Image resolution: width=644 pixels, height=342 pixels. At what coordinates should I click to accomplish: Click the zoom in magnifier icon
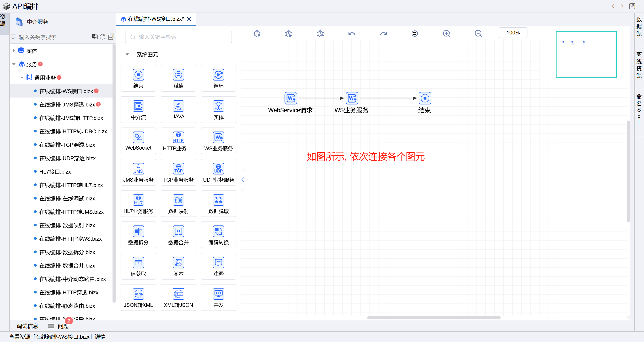coord(446,34)
